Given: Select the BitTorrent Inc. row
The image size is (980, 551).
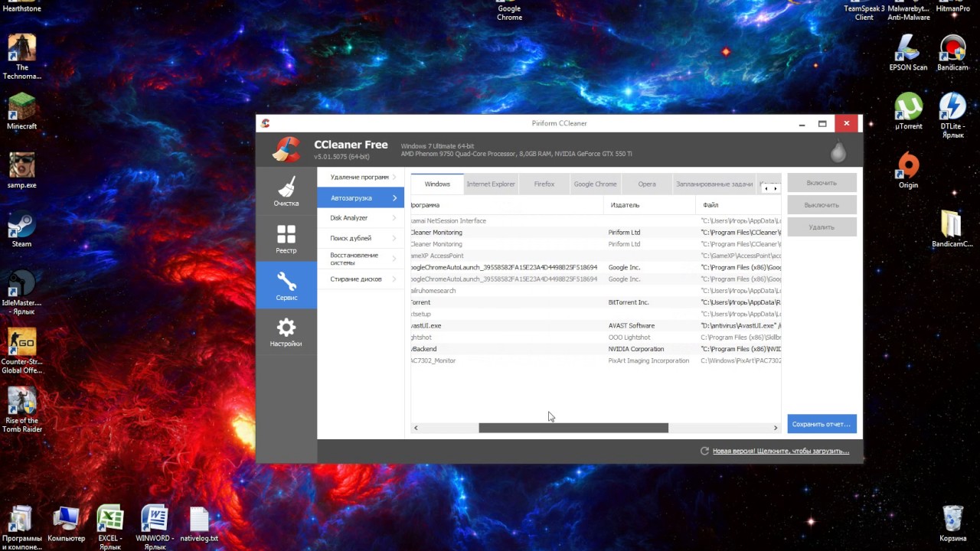Looking at the screenshot, I should coord(596,302).
